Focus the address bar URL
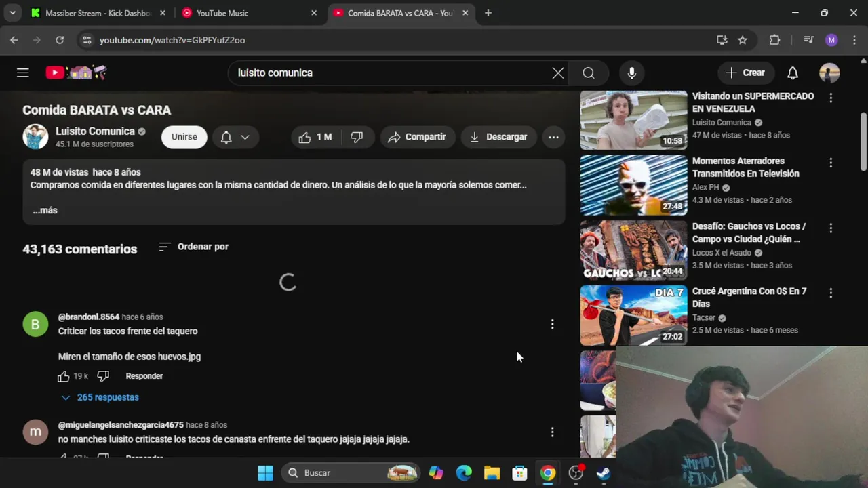The height and width of the screenshot is (488, 868). point(172,40)
